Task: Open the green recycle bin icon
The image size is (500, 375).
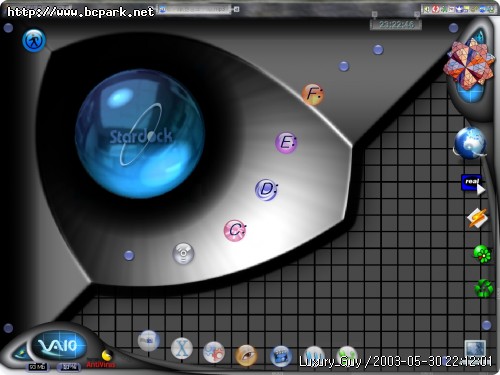Action: coord(484,288)
